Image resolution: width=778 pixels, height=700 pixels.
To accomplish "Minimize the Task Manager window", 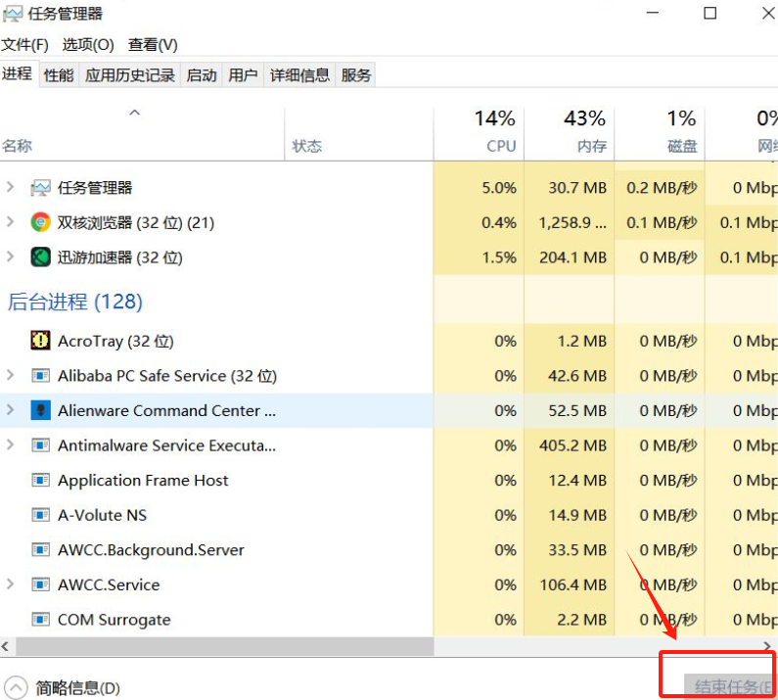I will pos(653,14).
